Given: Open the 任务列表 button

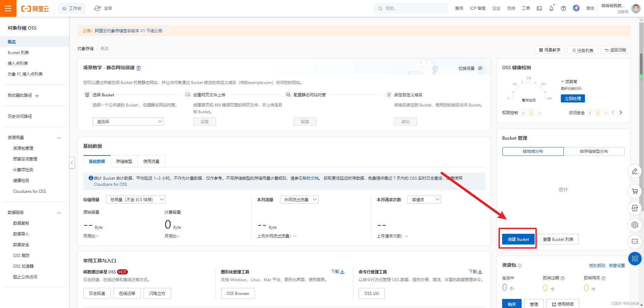Looking at the screenshot, I should (583, 50).
